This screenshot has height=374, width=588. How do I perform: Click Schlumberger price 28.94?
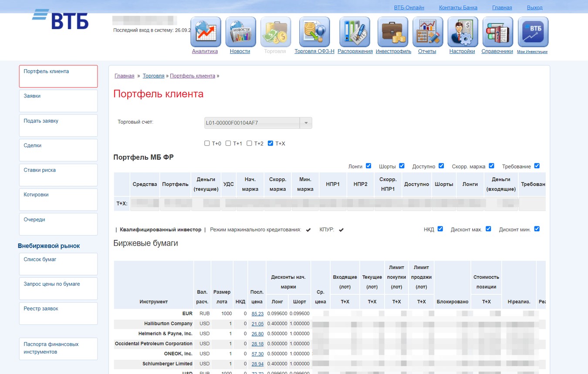click(x=257, y=364)
